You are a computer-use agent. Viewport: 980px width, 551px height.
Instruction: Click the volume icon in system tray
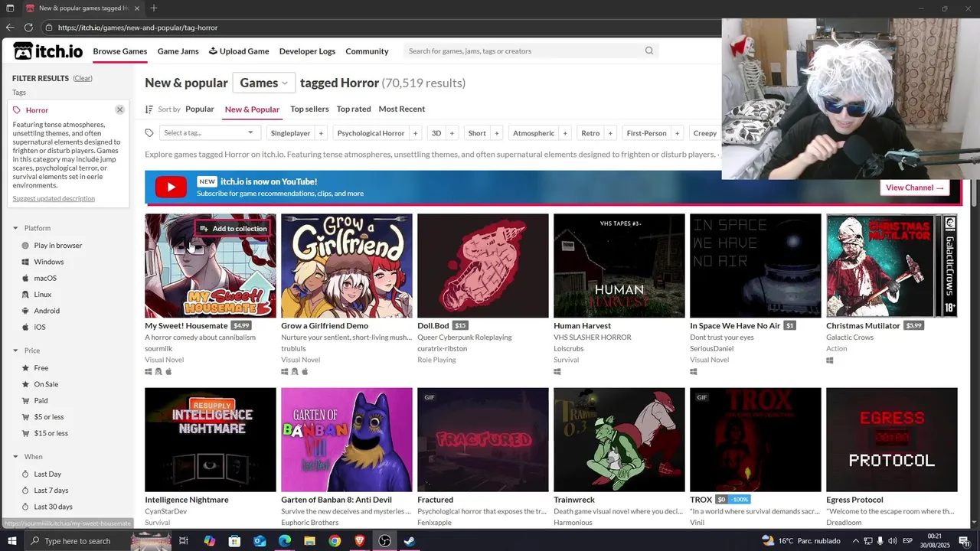(892, 541)
